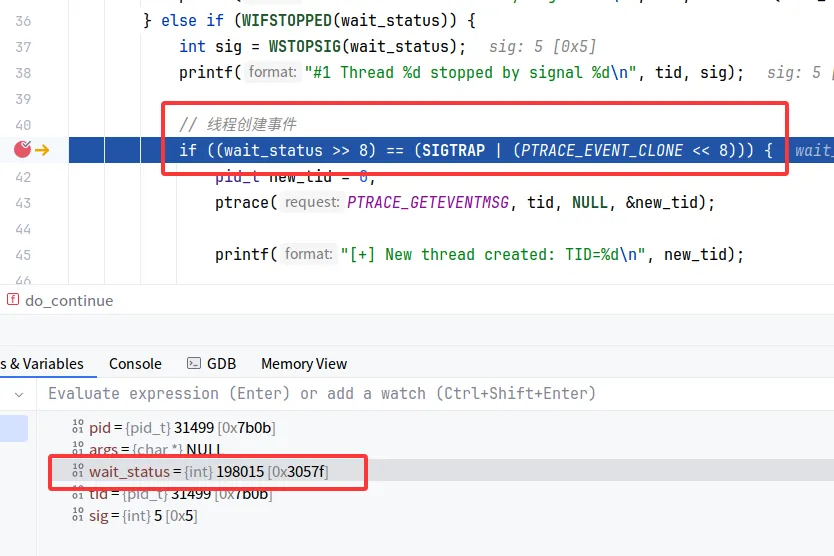Image resolution: width=834 pixels, height=556 pixels.
Task: Click the "New thread created" format string
Action: click(493, 254)
